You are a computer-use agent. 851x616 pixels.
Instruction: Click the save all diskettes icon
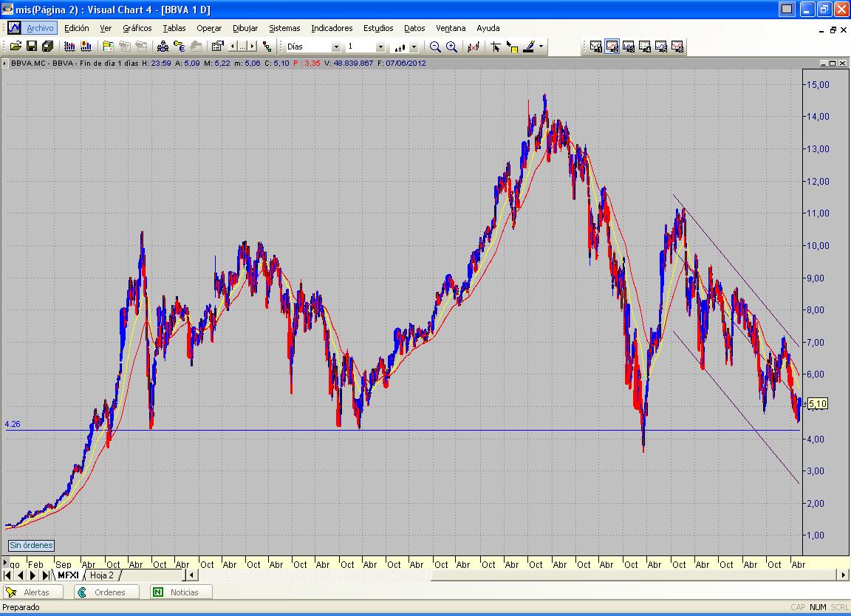click(x=48, y=47)
